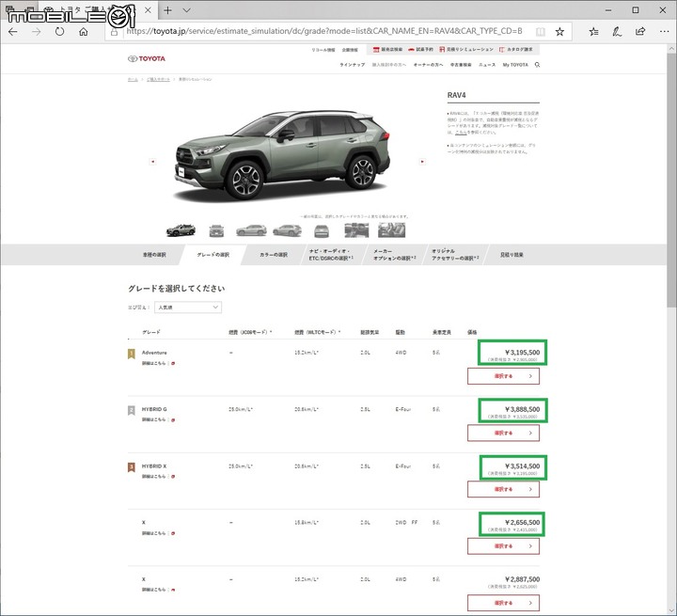Click the Share page icon
Viewport: 677px width, 616px height.
click(x=640, y=32)
